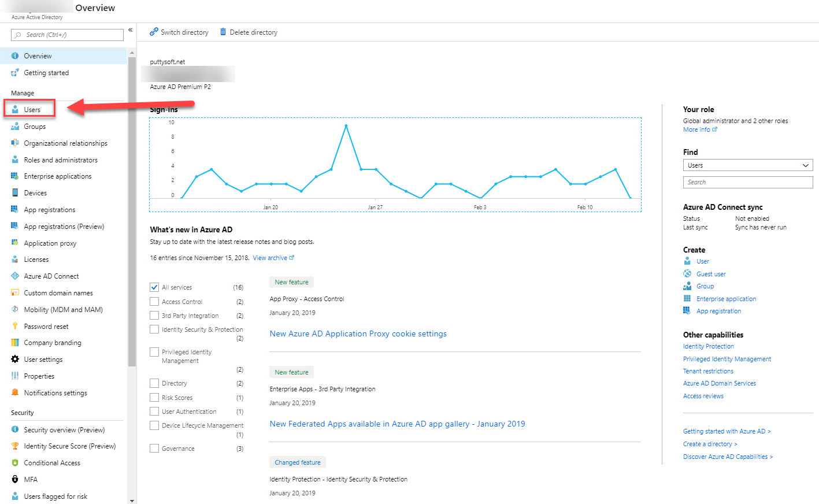Open Azure AD Connect menu label
Image resolution: width=819 pixels, height=504 pixels.
click(51, 276)
